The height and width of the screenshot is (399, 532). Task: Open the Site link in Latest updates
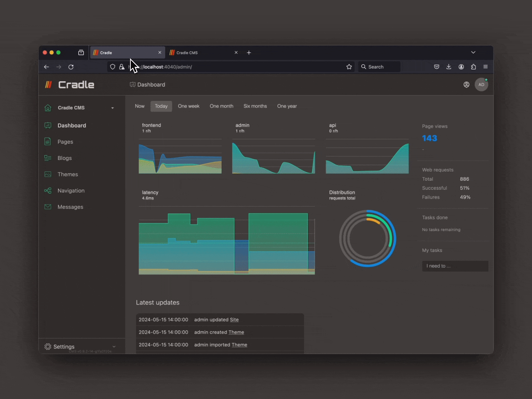(234, 320)
